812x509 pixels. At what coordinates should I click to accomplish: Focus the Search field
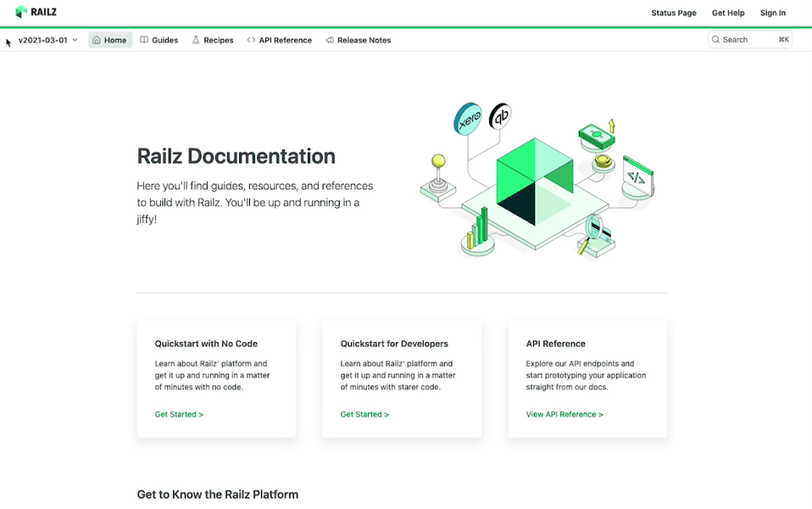click(750, 39)
